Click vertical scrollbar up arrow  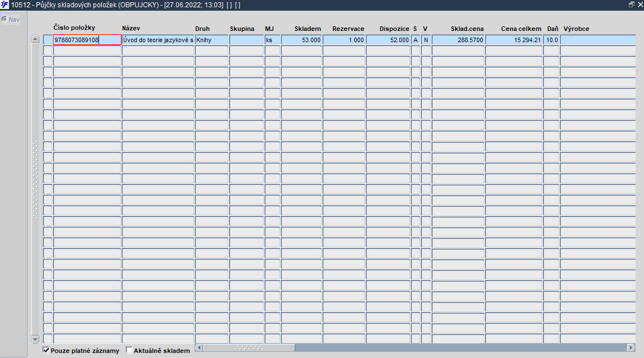pos(35,39)
